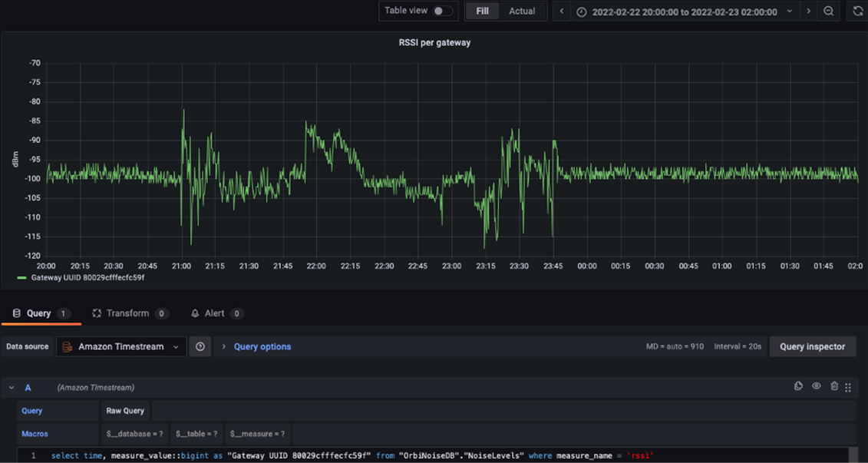Select the Fill display mode

point(482,12)
